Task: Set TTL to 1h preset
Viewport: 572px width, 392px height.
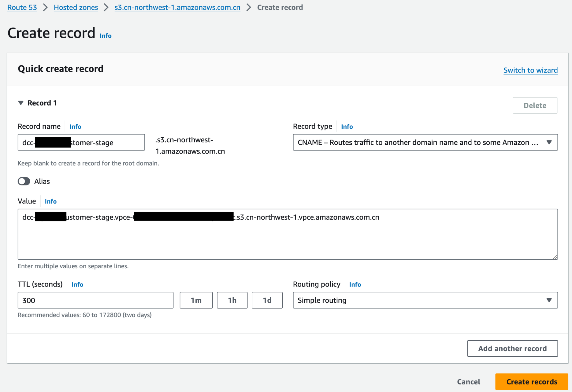Action: coord(232,300)
